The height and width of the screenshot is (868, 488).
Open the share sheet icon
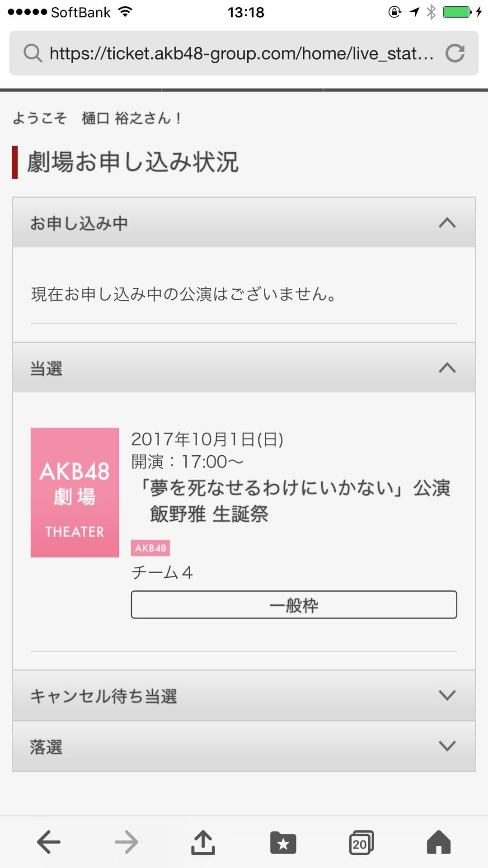pyautogui.click(x=203, y=842)
